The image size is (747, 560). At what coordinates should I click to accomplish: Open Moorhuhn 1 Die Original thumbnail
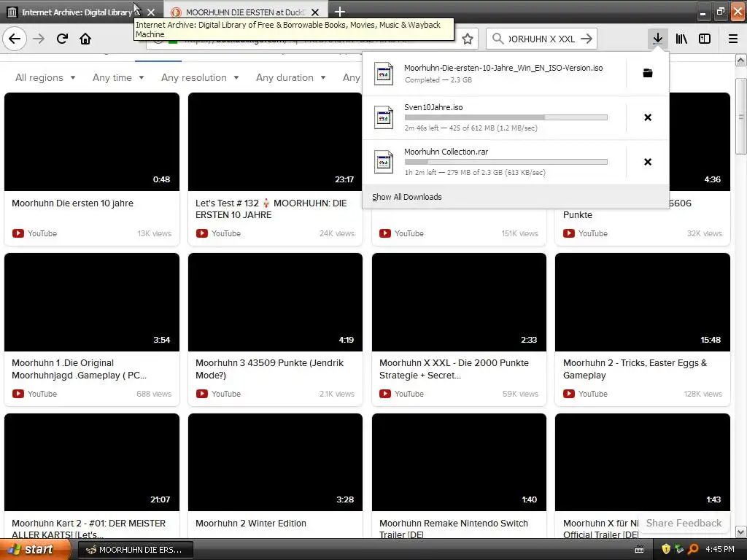coord(92,302)
